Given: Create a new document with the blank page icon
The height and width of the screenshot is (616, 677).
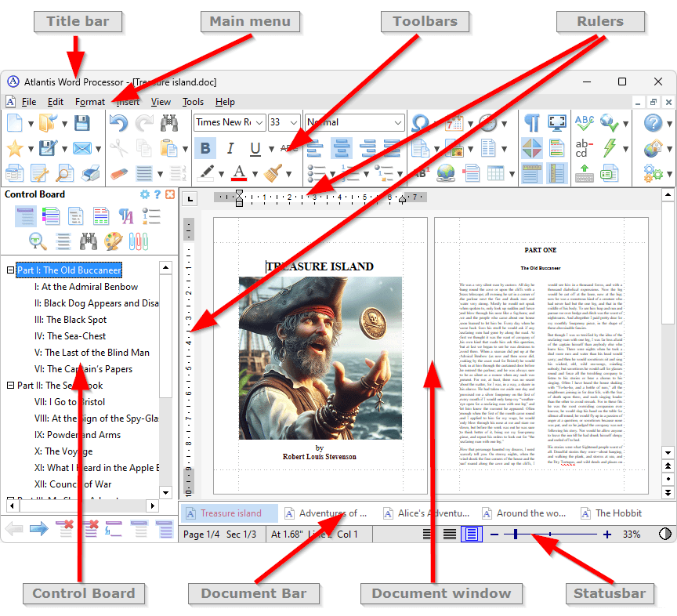Looking at the screenshot, I should coord(15,123).
